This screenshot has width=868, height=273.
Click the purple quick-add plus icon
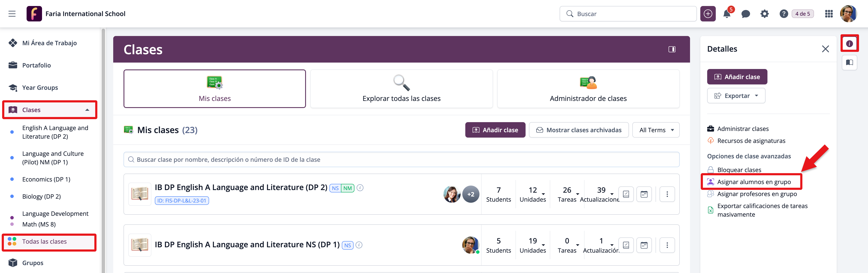[708, 14]
